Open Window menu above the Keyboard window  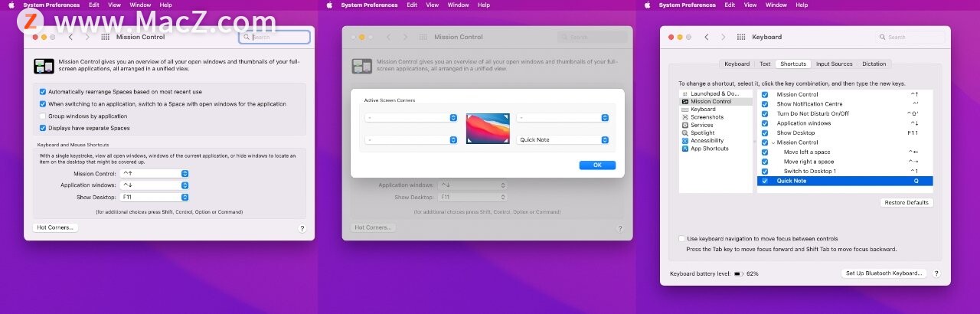click(x=776, y=5)
